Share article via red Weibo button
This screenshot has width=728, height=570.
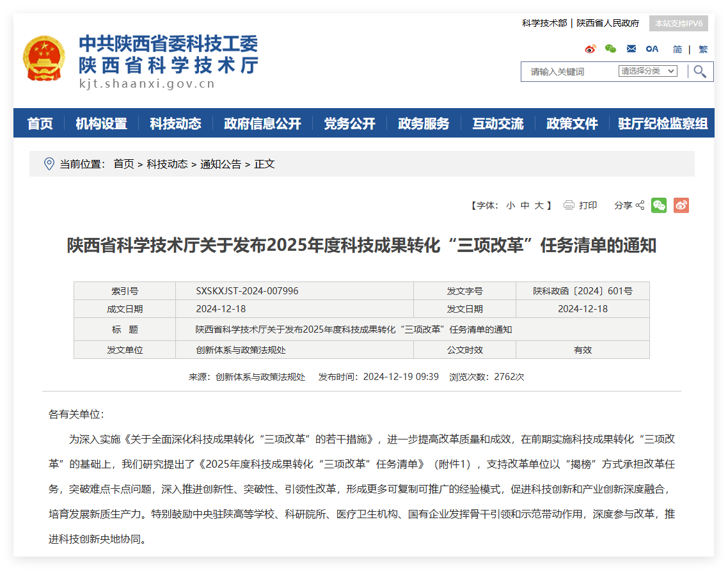(681, 205)
